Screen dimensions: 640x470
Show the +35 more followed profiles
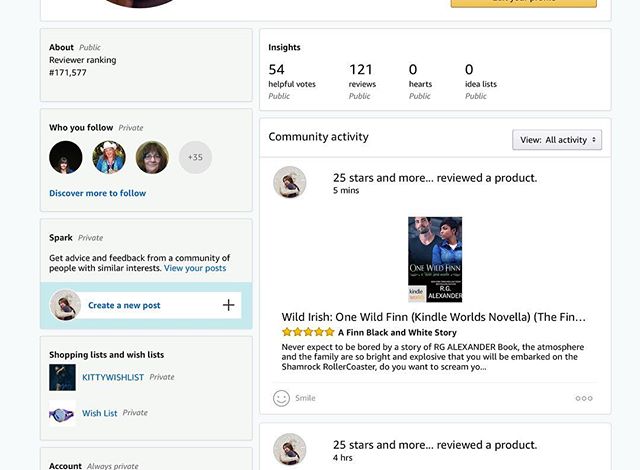tap(195, 157)
